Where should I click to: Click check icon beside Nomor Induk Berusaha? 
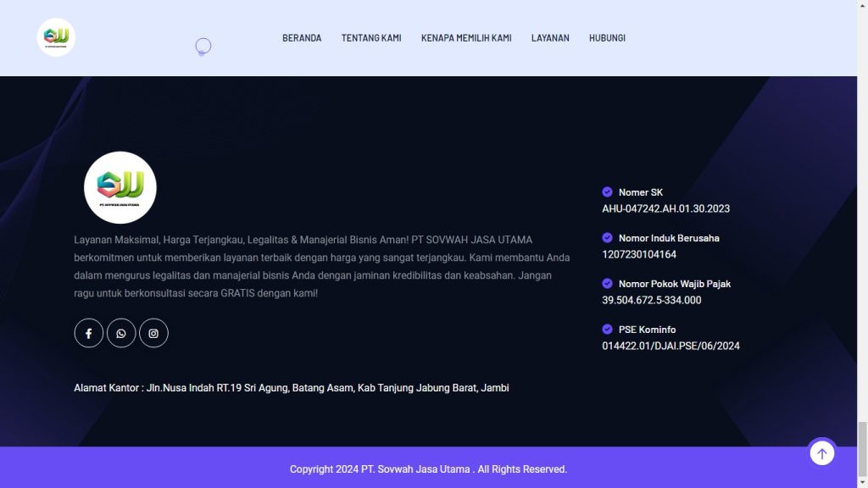coord(607,238)
